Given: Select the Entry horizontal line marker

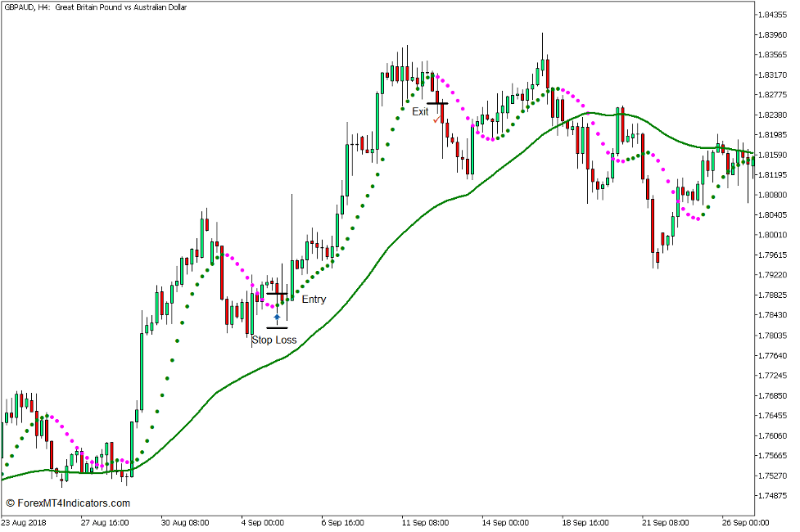Looking at the screenshot, I should point(276,293).
